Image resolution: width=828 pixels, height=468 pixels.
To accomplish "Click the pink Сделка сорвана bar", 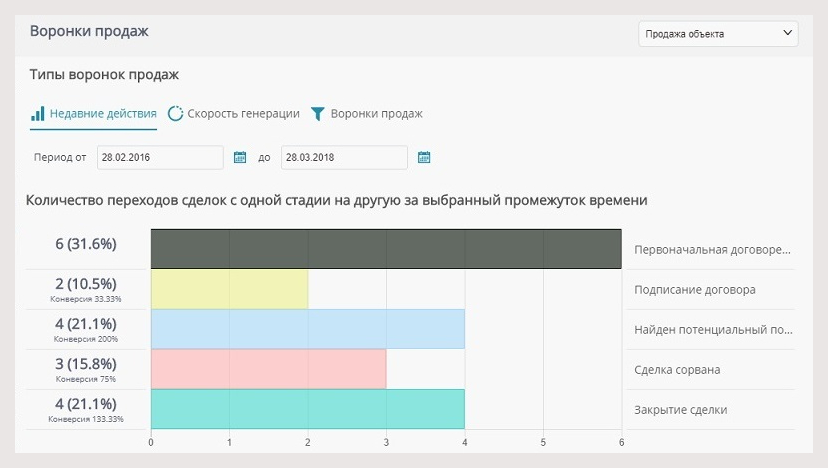I will (x=268, y=369).
